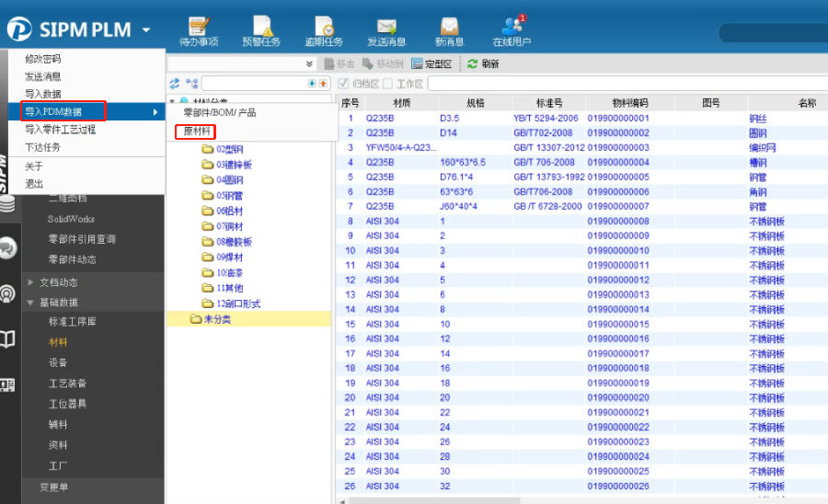Click the 定型区 toolbar button
Image resolution: width=828 pixels, height=504 pixels.
click(431, 64)
